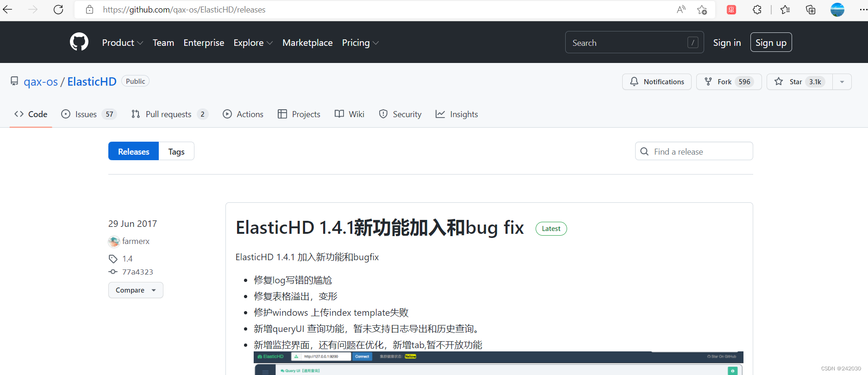Click the repository book icon beside qax-os
The width and height of the screenshot is (868, 375).
pos(14,81)
